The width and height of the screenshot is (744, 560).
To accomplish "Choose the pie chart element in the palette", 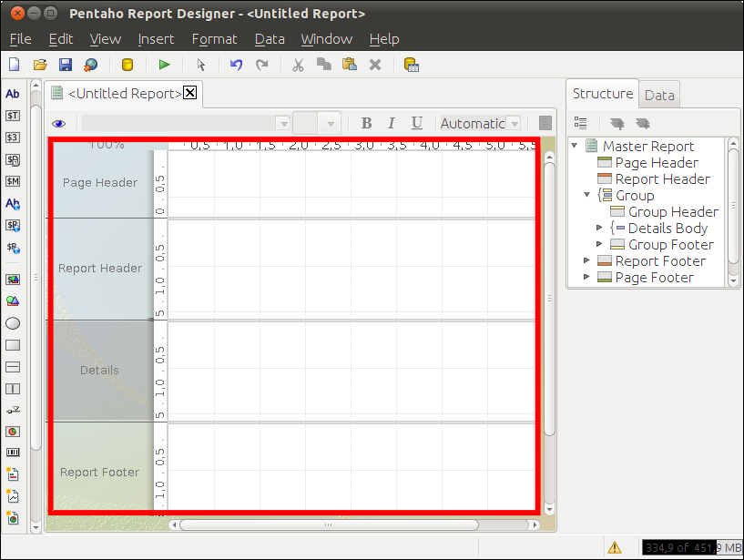I will (13, 432).
